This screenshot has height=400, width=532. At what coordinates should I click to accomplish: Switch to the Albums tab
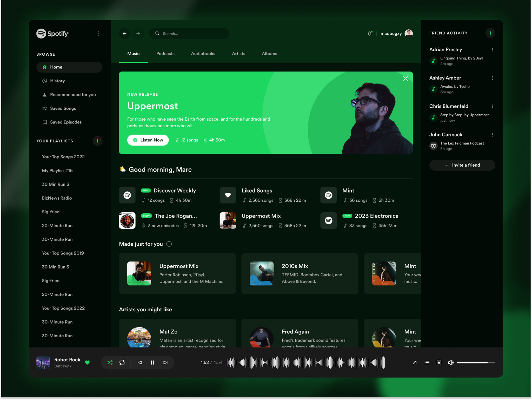tap(269, 54)
